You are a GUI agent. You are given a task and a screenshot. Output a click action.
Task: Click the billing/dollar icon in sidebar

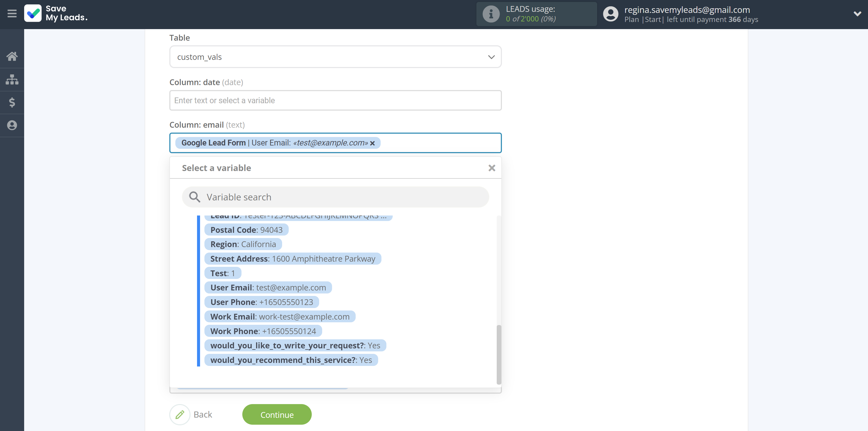(x=12, y=102)
